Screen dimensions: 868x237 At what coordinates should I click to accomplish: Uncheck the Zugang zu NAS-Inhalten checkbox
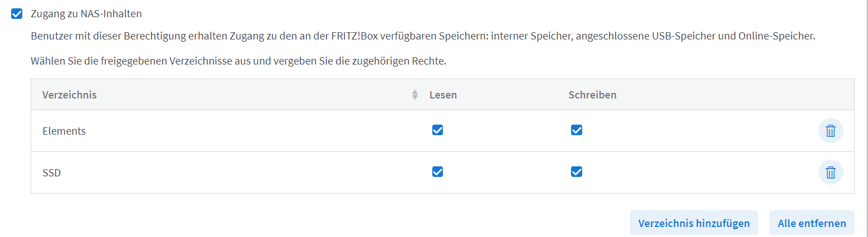point(17,14)
